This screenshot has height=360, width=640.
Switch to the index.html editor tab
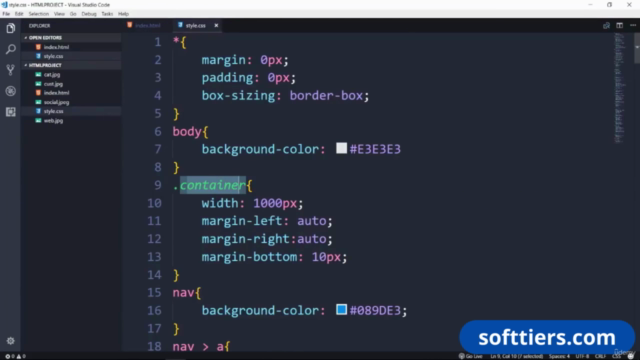[144, 25]
